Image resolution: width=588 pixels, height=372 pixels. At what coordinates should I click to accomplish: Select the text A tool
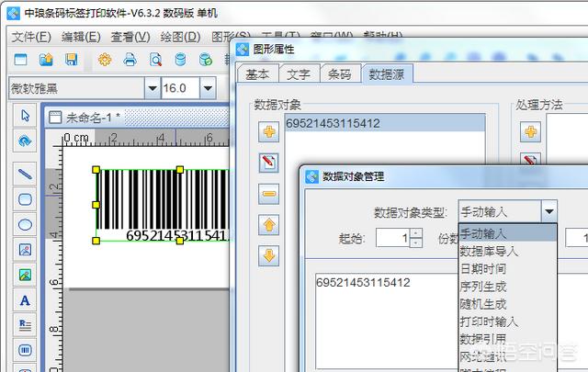25,300
